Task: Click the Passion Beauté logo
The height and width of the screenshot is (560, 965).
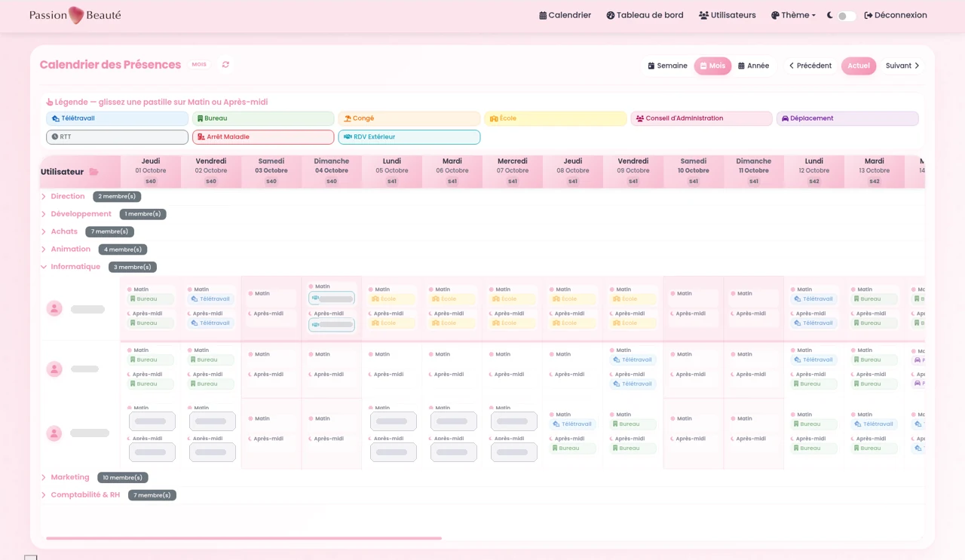Action: pos(75,15)
